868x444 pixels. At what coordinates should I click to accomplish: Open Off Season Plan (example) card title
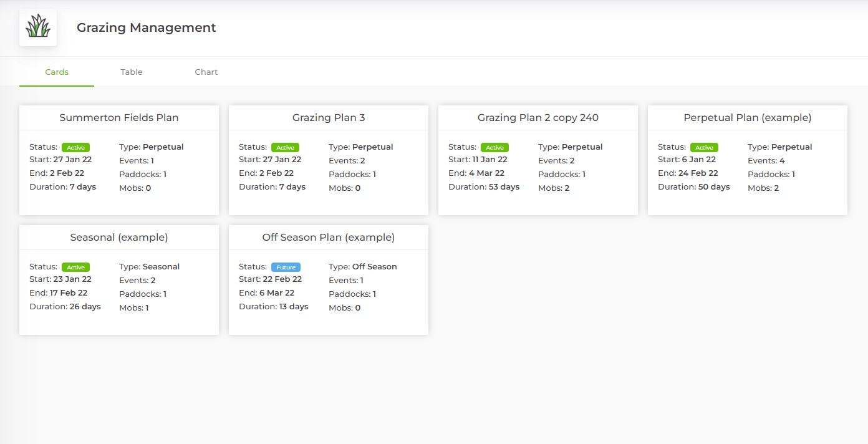tap(329, 237)
